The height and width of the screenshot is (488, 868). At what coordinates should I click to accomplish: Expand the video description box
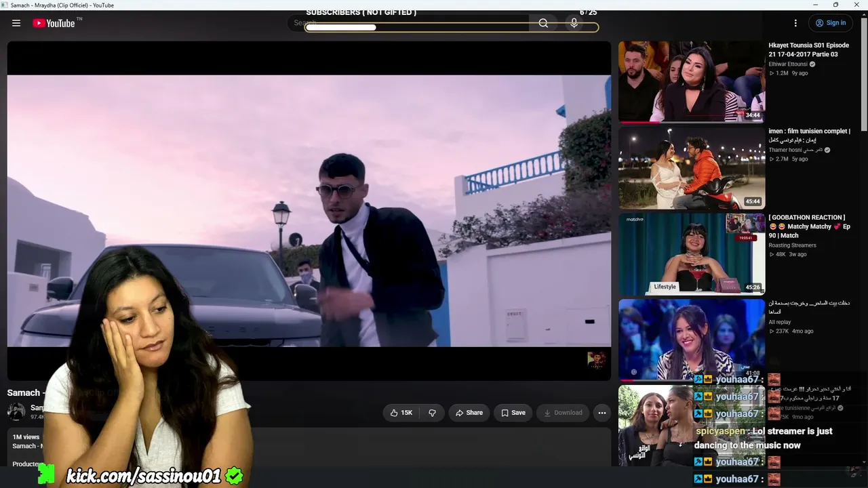309,447
